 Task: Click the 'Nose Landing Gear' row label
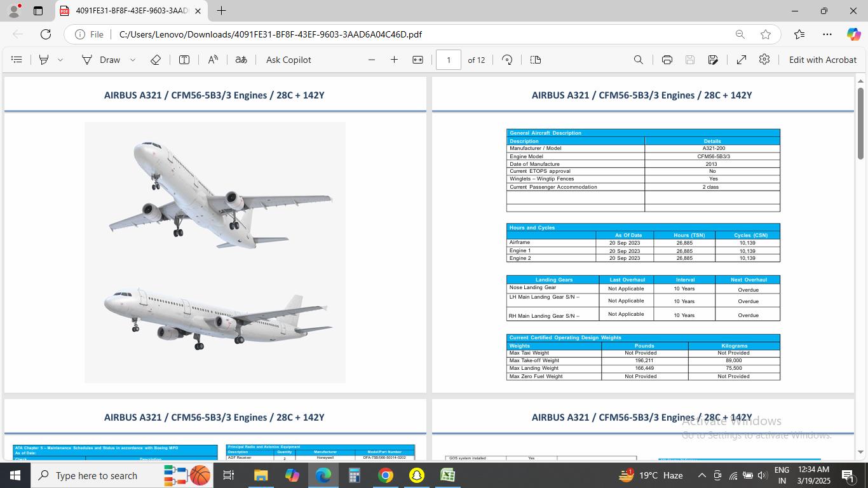point(532,287)
